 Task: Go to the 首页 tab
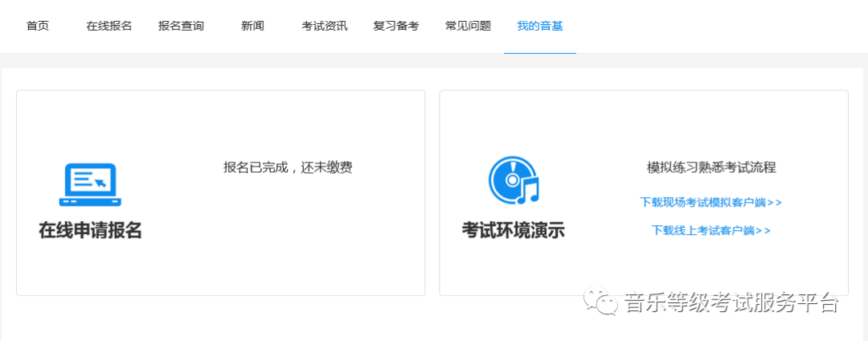(38, 26)
